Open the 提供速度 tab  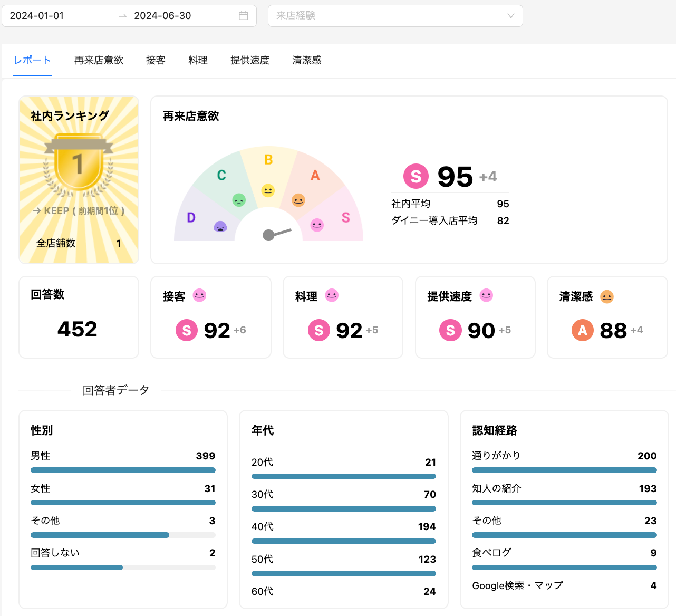click(x=250, y=60)
